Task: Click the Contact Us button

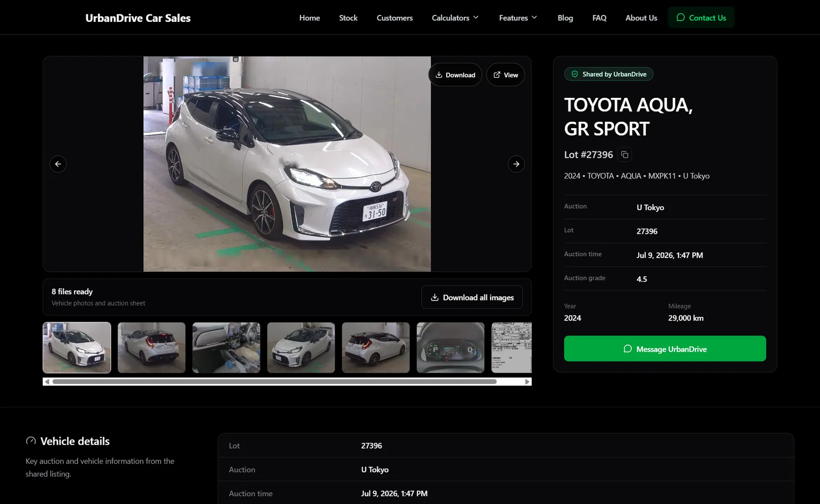Action: click(701, 18)
